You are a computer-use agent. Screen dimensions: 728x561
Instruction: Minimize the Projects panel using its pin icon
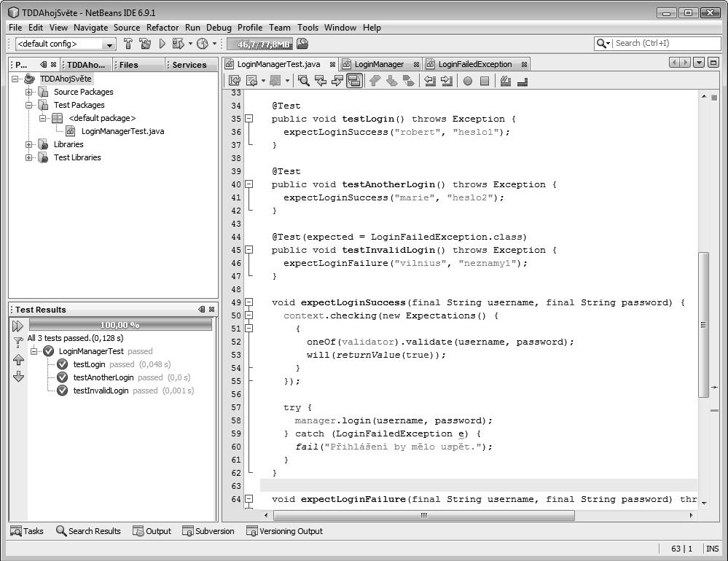pyautogui.click(x=44, y=65)
